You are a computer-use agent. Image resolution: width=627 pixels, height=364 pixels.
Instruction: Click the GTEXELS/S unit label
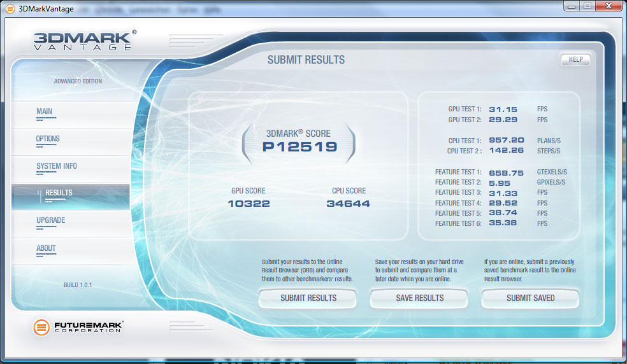click(552, 172)
